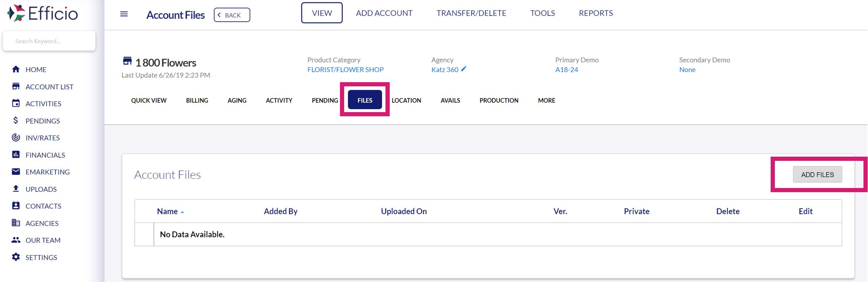The height and width of the screenshot is (282, 868).
Task: Sort by the Added By column header
Action: coord(281,211)
